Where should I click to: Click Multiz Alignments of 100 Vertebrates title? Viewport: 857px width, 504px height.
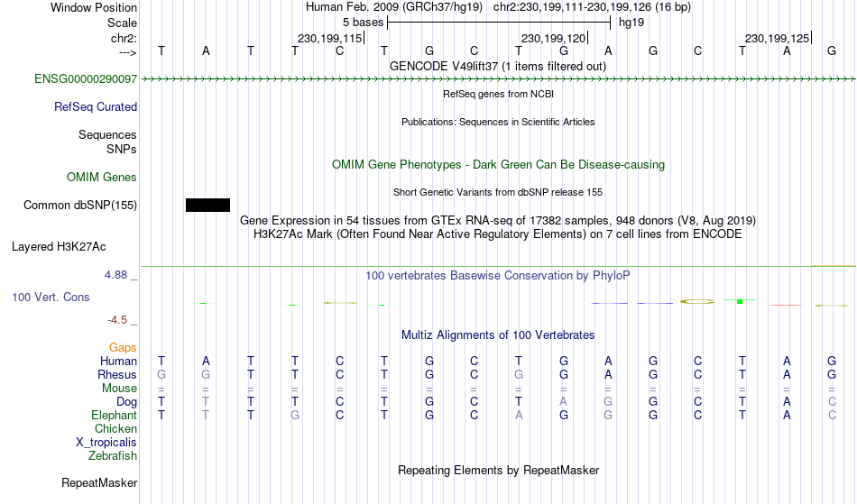[x=498, y=335]
